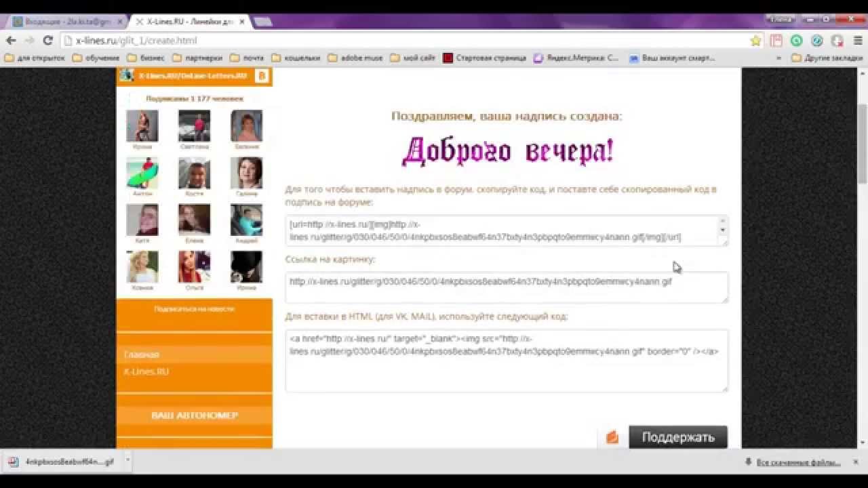Click the forum BB-code text box
The width and height of the screenshot is (868, 488).
coord(507,230)
